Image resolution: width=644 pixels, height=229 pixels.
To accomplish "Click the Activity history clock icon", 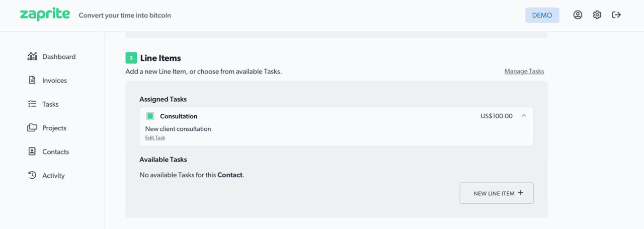I will (32, 175).
